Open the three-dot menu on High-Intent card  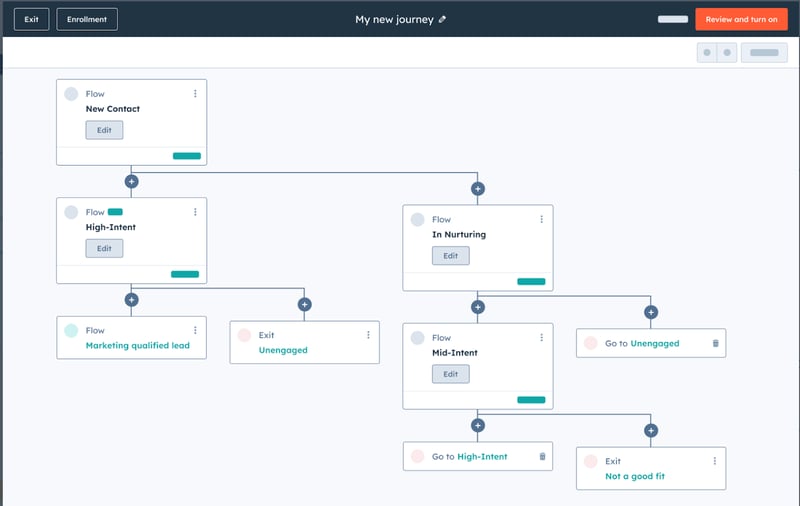tap(195, 212)
